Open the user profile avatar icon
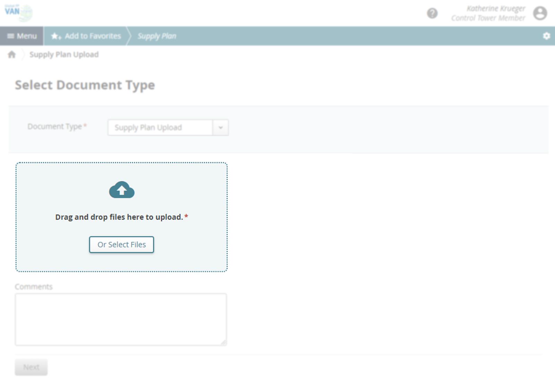This screenshot has height=392, width=555. coord(540,14)
